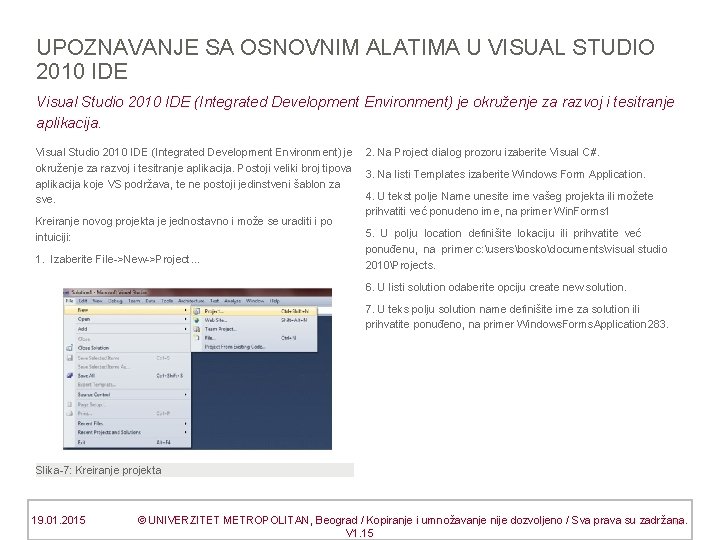Click the version text 'V1.15'
Image resolution: width=720 pixels, height=540 pixels.
360,533
